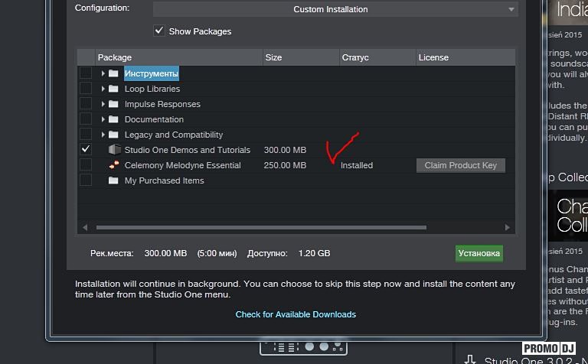
Task: Click the Инструменты folder icon
Action: click(x=114, y=73)
